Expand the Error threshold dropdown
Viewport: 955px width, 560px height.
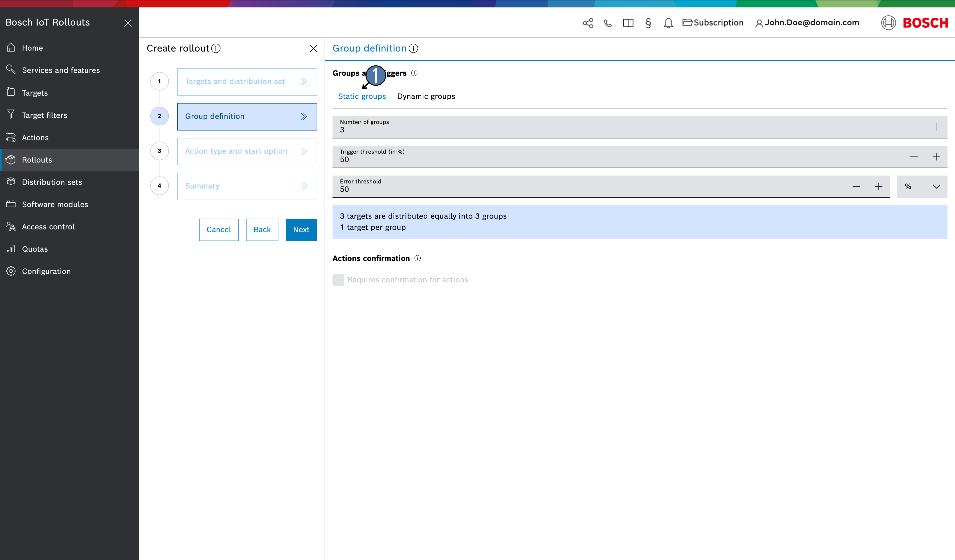click(x=936, y=186)
